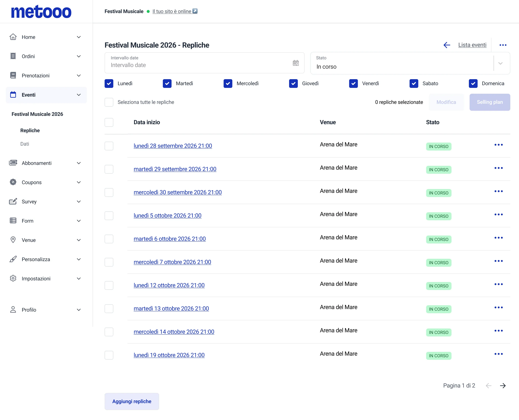The image size is (519, 420).
Task: Go to the next page arrow
Action: (503, 386)
